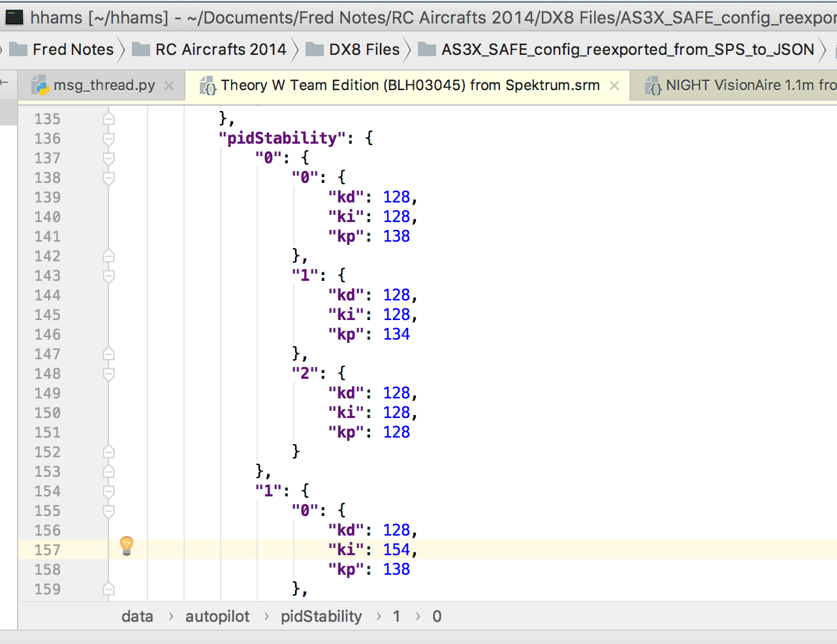Jump to autopilot in the bottom breadcrumb
Screen dimensions: 837x644
(x=217, y=617)
